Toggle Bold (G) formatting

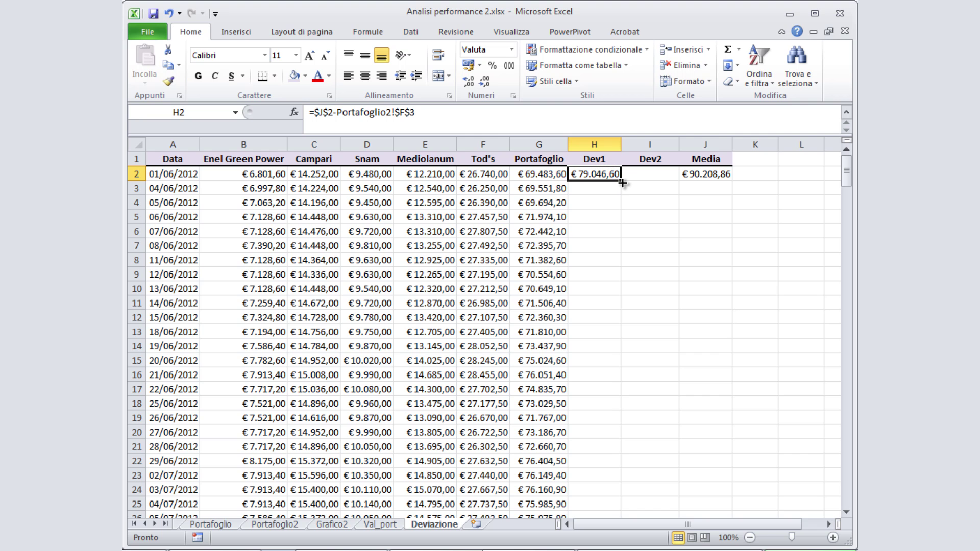tap(198, 76)
